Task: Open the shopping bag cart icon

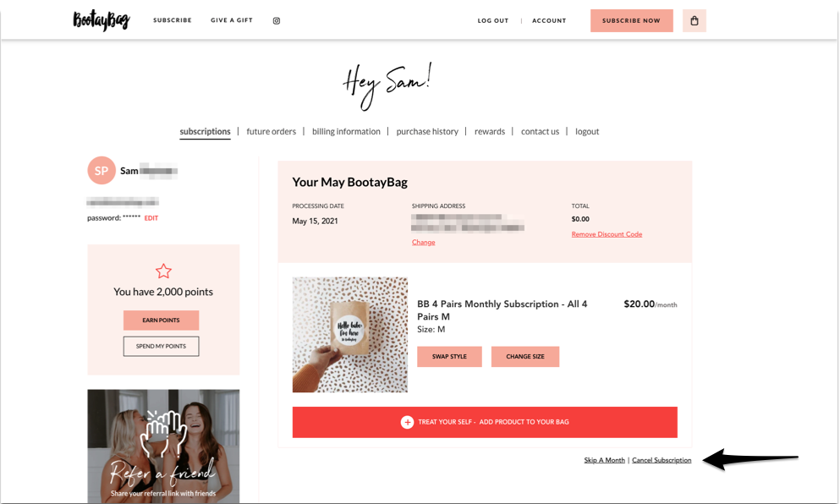Action: [x=695, y=21]
